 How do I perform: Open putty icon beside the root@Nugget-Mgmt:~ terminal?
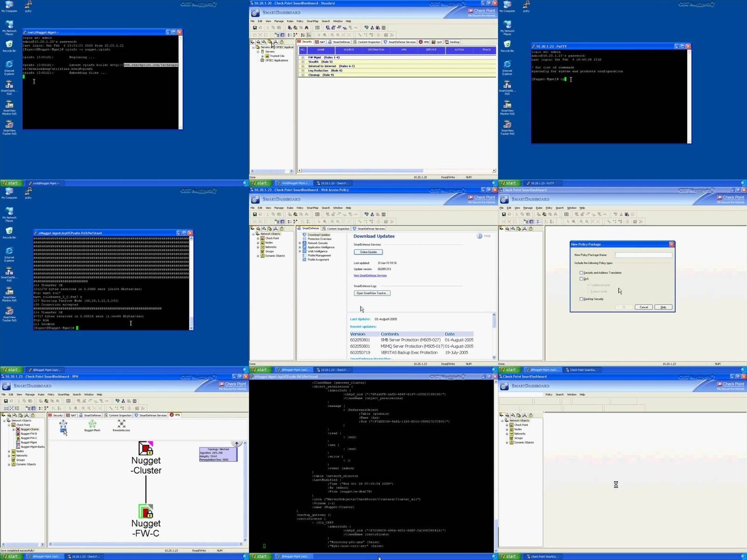[28, 6]
